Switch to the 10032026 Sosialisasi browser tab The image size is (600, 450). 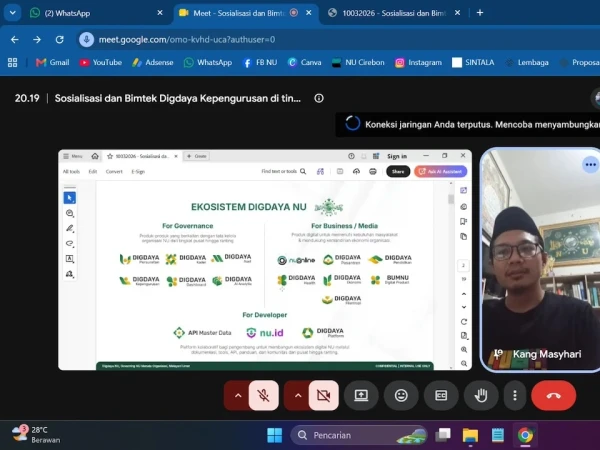click(x=394, y=13)
